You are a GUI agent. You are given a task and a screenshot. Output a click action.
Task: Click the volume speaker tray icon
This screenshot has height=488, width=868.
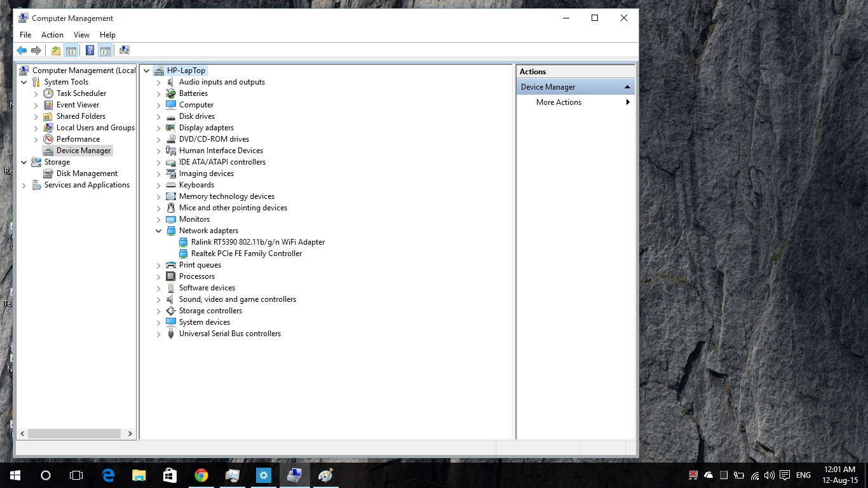coord(770,475)
